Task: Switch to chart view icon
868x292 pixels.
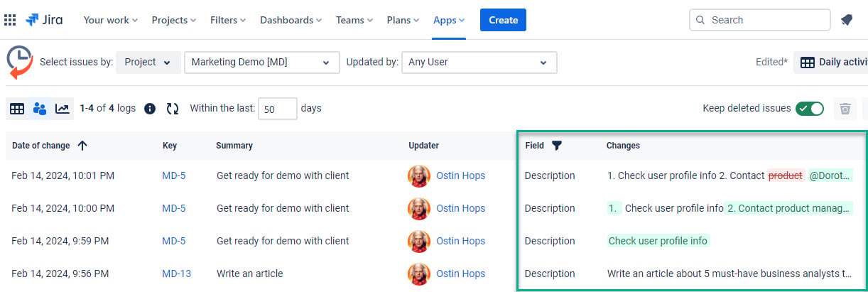Action: click(x=63, y=109)
